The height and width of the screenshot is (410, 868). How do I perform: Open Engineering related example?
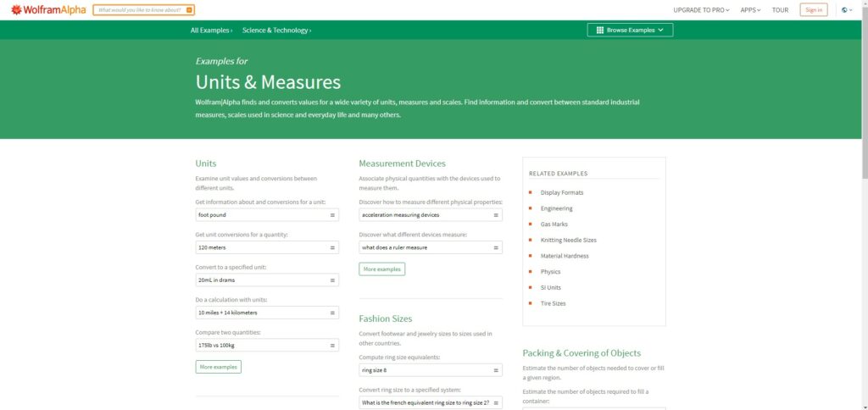point(556,208)
